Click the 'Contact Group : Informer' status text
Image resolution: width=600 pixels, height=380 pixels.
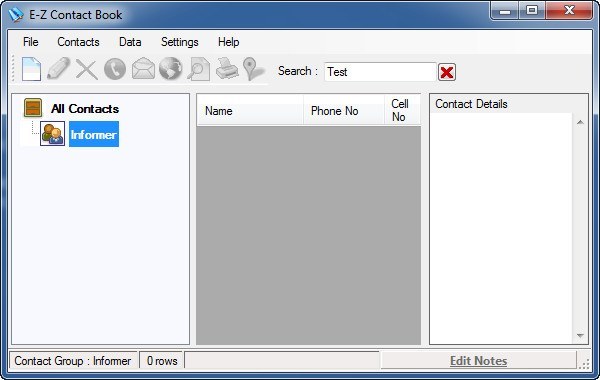coord(73,361)
